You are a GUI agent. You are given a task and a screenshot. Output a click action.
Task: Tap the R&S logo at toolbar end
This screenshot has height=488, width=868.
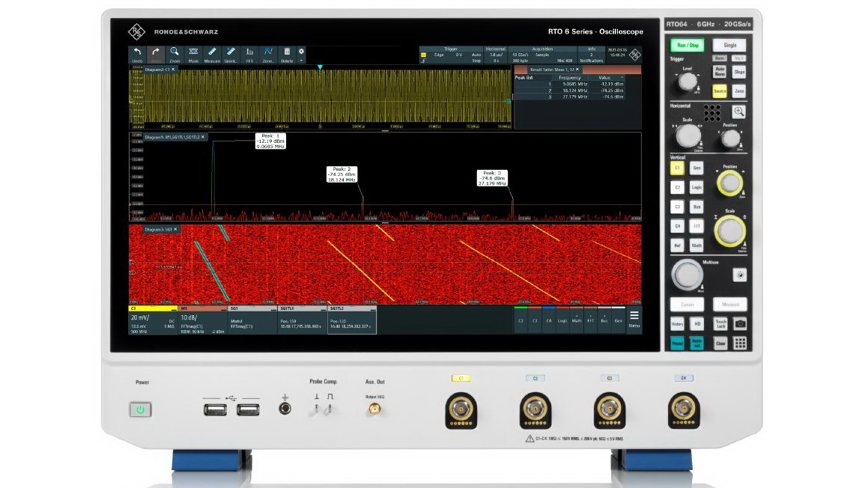coord(635,55)
